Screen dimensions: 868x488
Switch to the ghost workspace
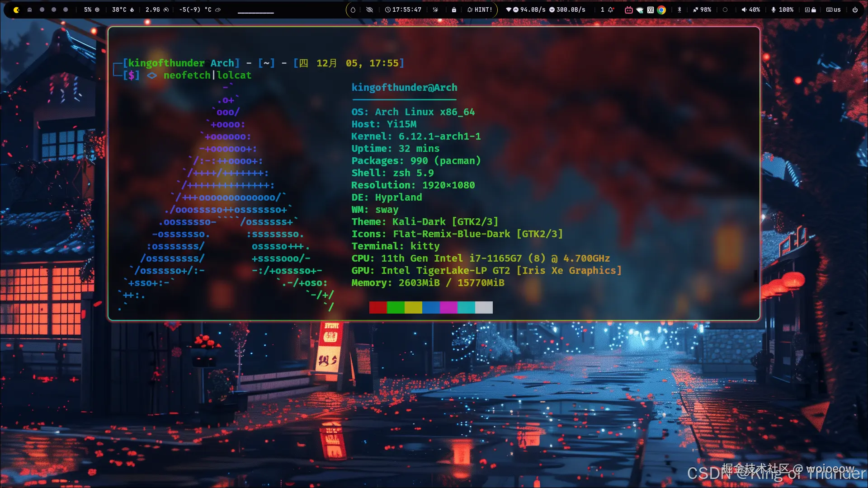(29, 9)
